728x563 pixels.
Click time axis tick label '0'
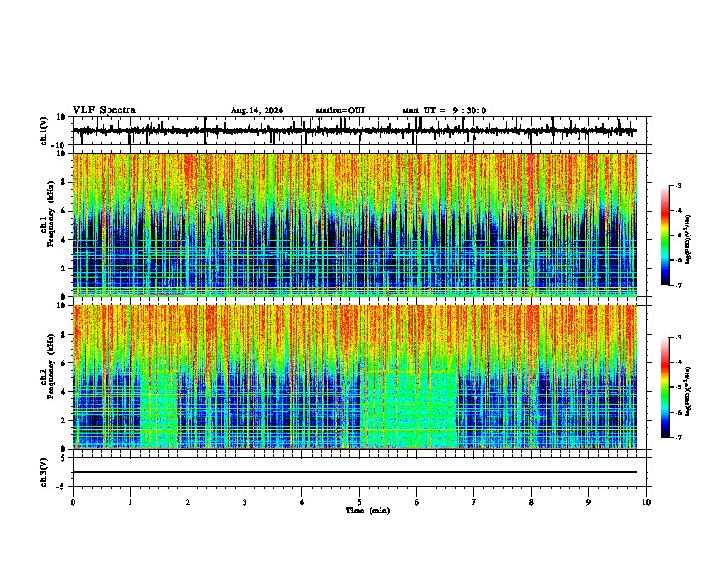[x=73, y=502]
